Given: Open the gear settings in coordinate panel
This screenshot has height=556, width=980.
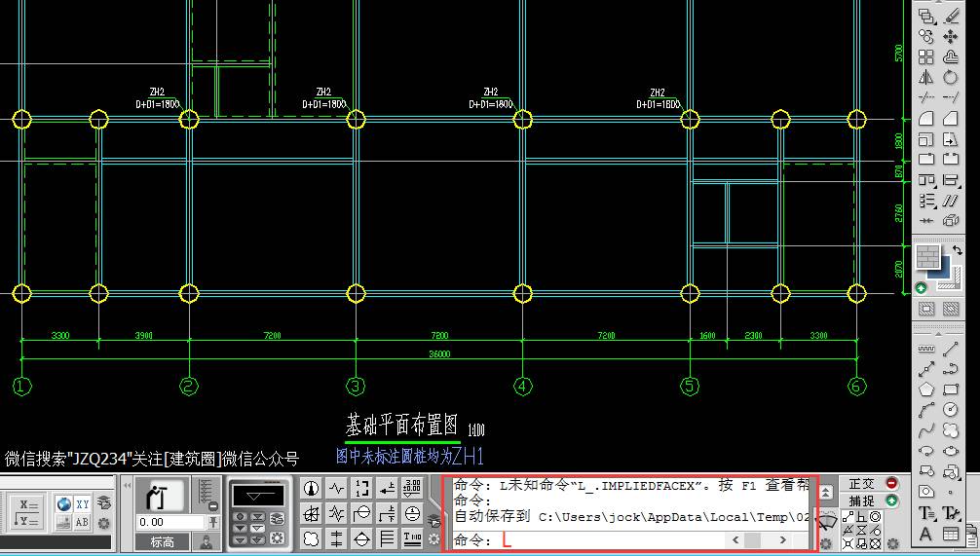Looking at the screenshot, I should pos(104,523).
